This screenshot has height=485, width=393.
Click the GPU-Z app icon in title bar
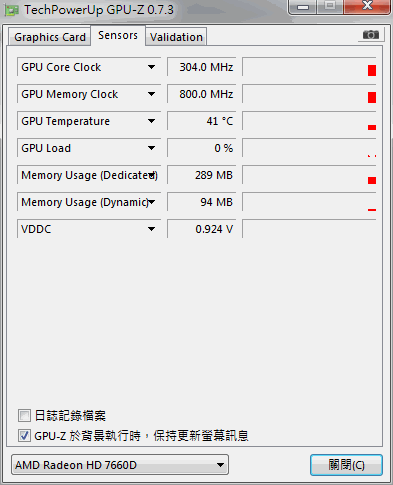12,10
